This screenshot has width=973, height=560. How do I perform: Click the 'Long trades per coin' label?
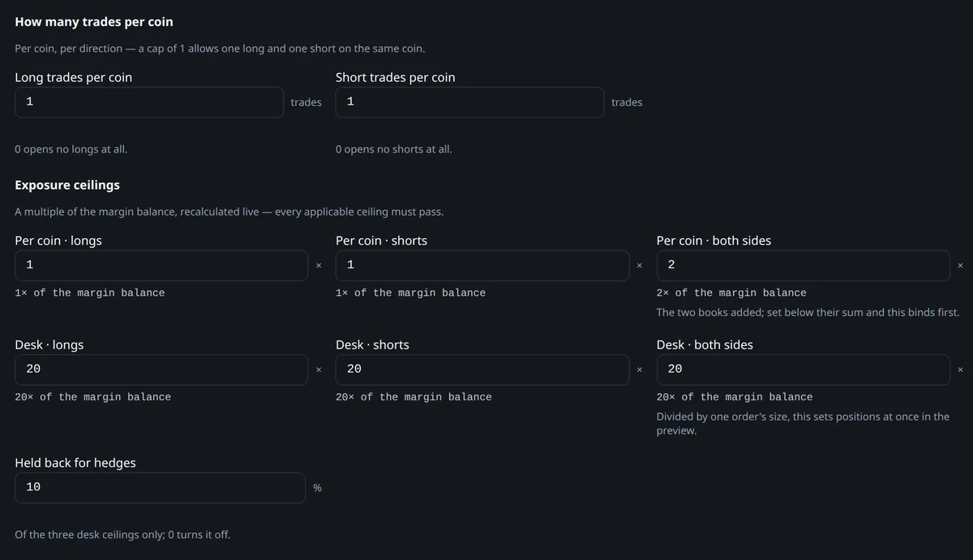74,77
